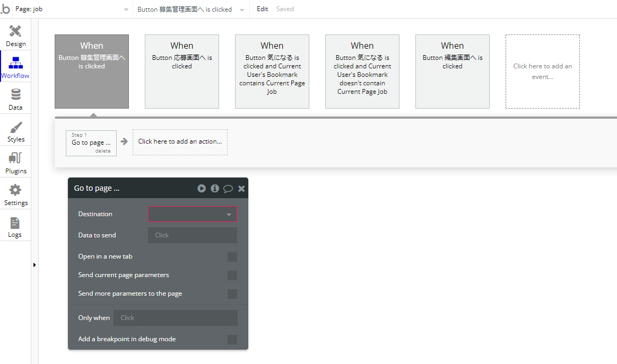Open the Edit menu
The width and height of the screenshot is (617, 364).
coord(262,8)
